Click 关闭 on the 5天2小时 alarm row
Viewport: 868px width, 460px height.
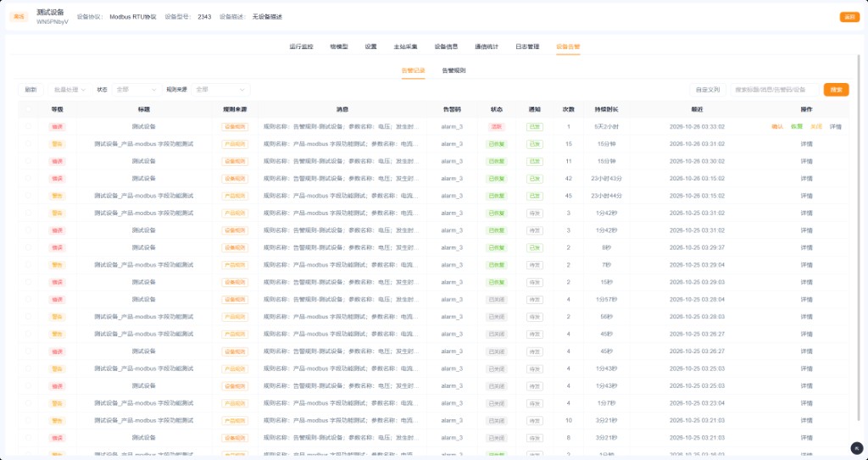[816, 127]
